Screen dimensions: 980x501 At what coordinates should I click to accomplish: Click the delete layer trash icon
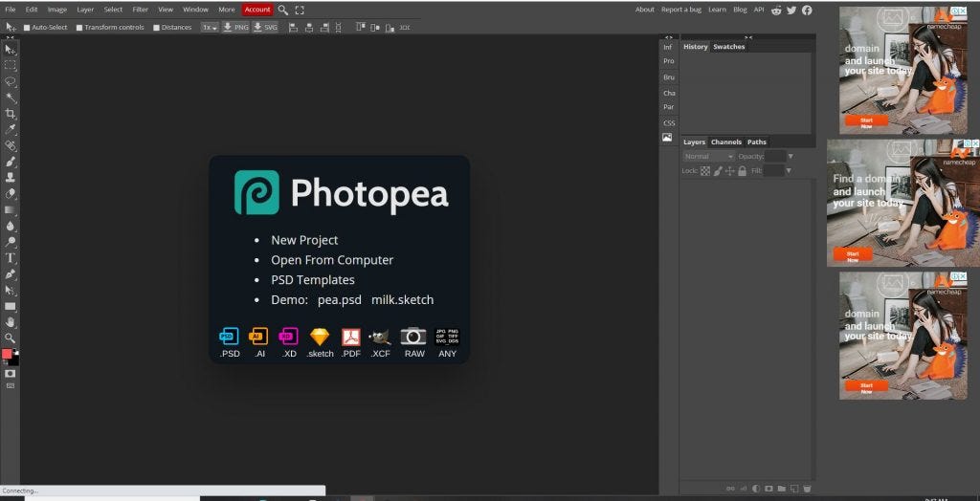pos(807,489)
